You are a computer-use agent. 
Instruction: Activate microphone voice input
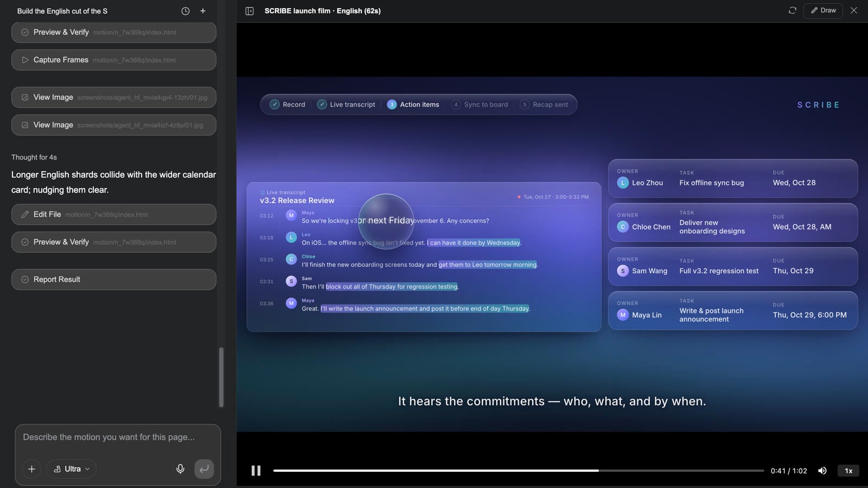(x=180, y=469)
